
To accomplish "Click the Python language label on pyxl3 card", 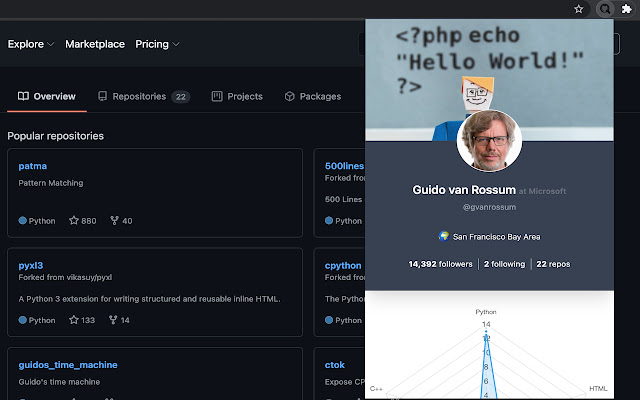I will (42, 320).
